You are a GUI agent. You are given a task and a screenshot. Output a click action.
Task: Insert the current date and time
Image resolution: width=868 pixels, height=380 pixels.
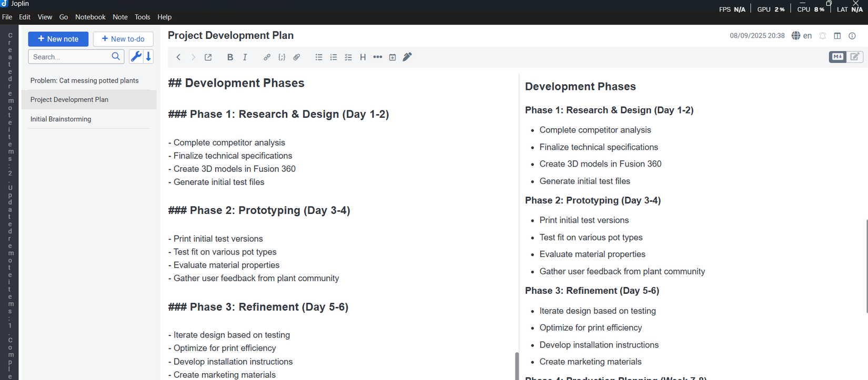[x=392, y=57]
